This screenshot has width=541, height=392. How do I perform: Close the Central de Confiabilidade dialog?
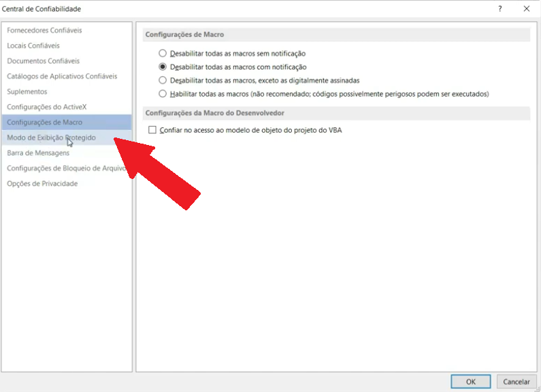pyautogui.click(x=526, y=9)
